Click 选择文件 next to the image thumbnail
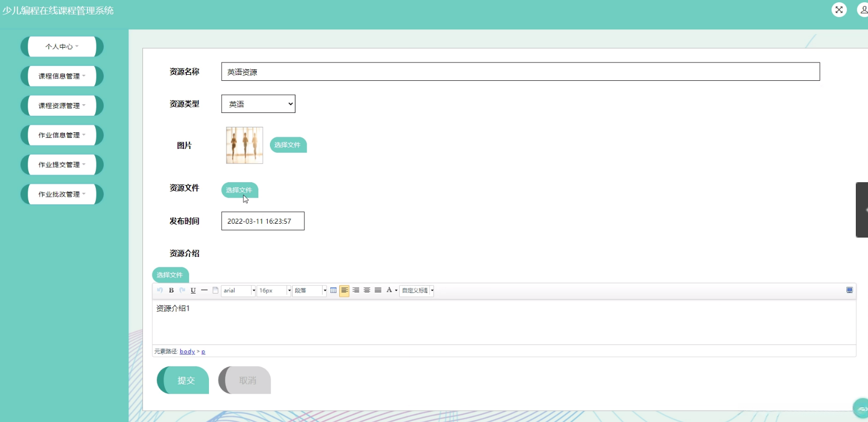This screenshot has height=422, width=868. (288, 145)
